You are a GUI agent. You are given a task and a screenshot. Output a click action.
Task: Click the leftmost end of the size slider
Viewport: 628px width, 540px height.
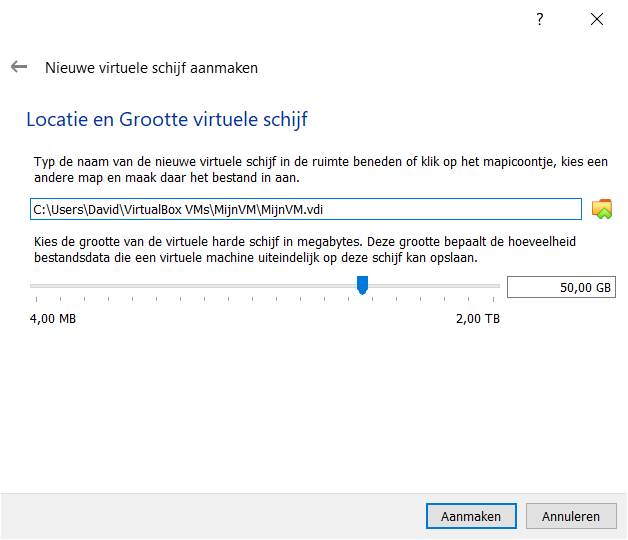click(32, 286)
